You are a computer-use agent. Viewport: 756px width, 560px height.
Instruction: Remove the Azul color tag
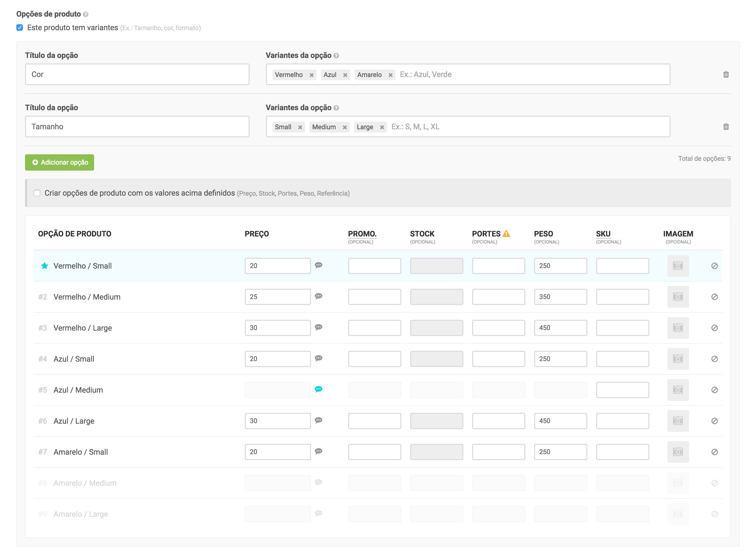345,75
